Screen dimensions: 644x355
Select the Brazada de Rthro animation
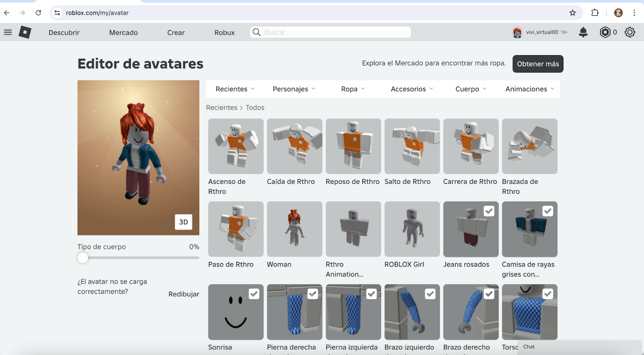pos(530,146)
